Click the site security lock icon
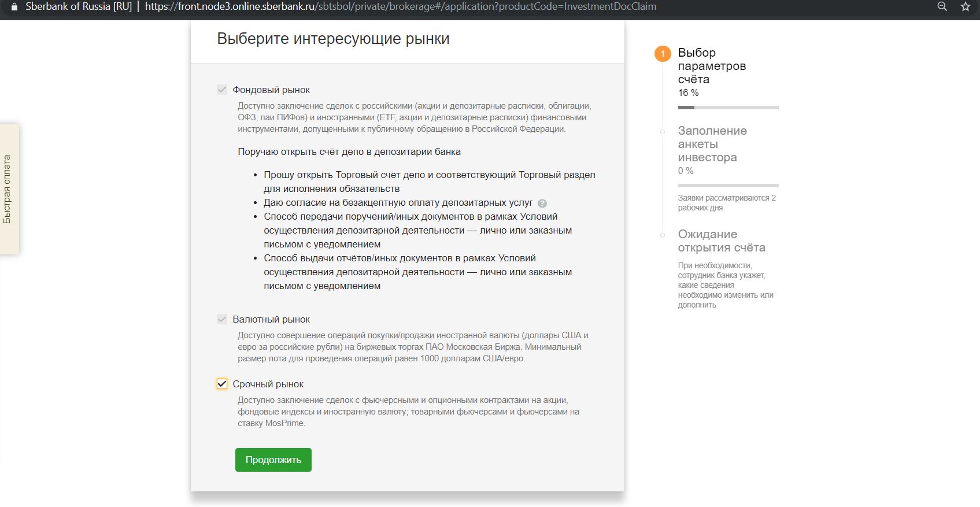 pyautogui.click(x=14, y=7)
